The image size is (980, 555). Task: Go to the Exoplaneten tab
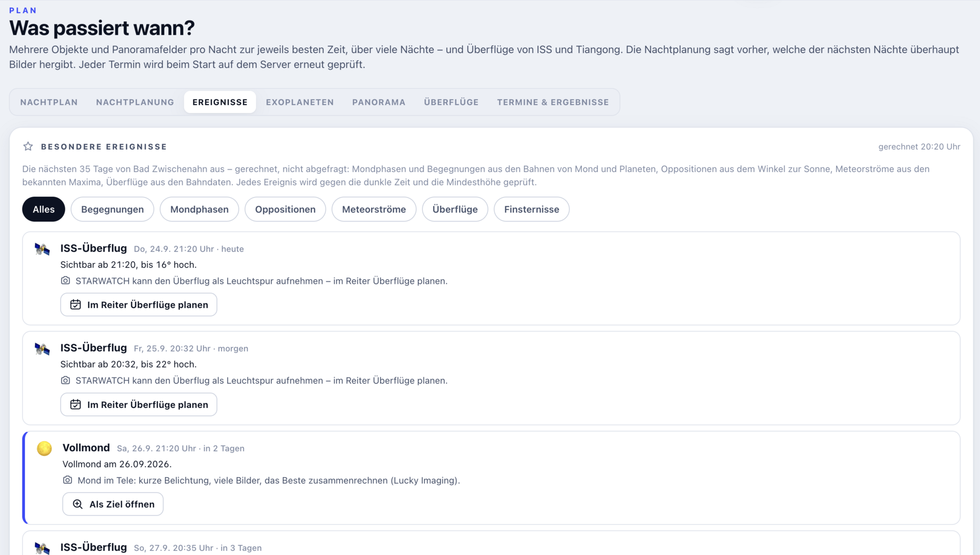(x=300, y=102)
